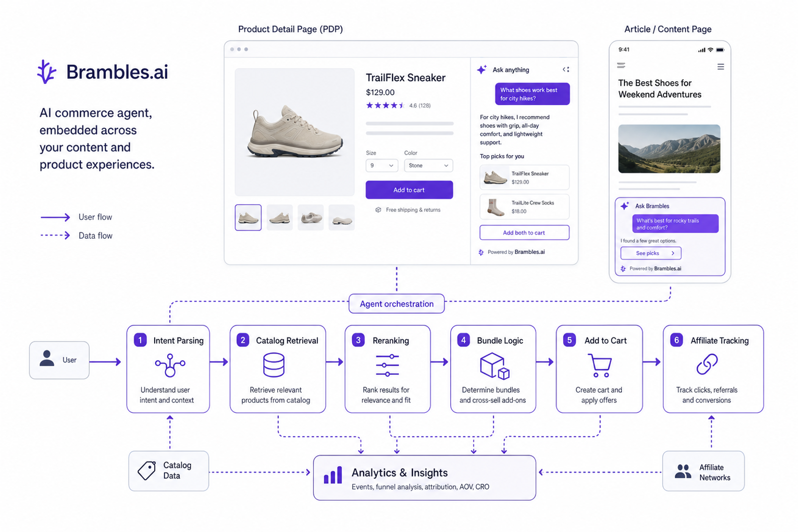Click the Data flow legend label
Screen dimensions: 798x532
coord(95,236)
